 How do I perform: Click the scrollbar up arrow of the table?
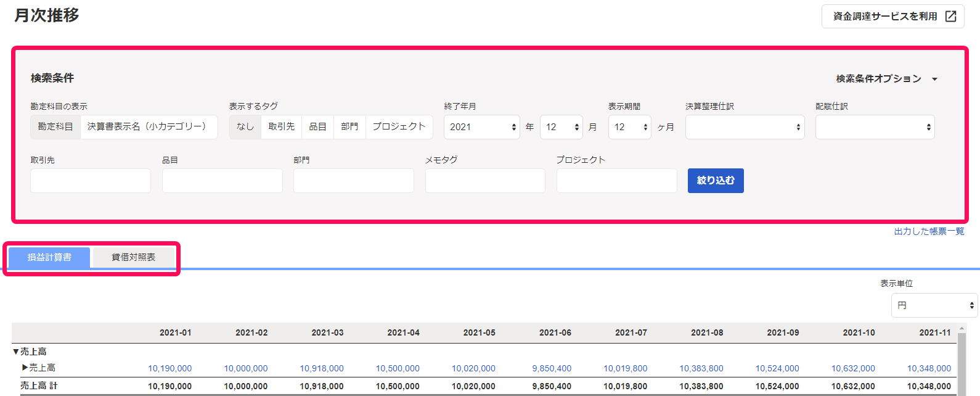click(x=962, y=328)
